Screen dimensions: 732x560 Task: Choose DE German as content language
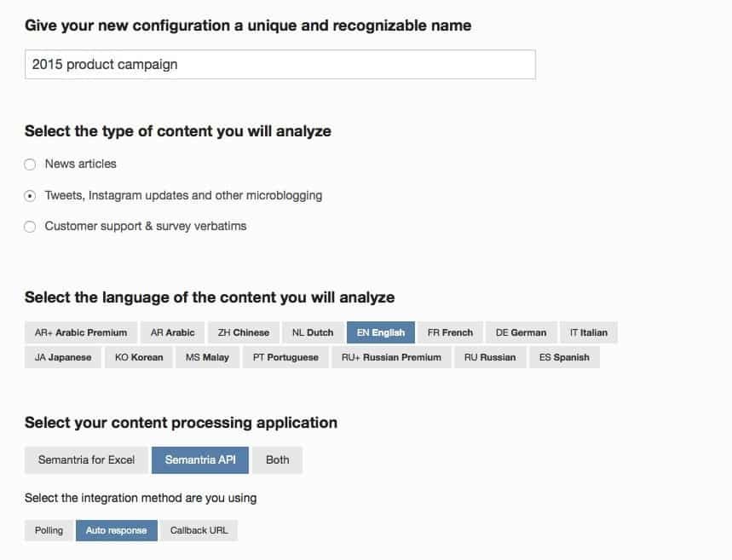pyautogui.click(x=521, y=332)
